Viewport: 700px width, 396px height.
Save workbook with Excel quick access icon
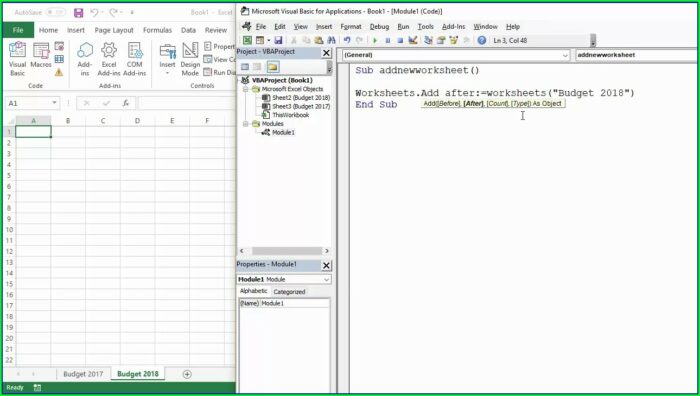[x=79, y=13]
